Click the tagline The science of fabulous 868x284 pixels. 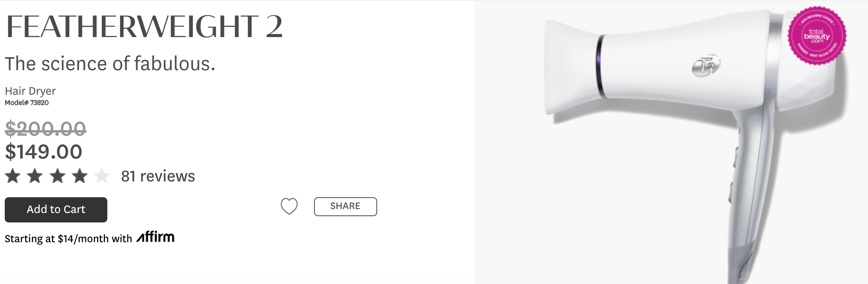click(x=110, y=64)
